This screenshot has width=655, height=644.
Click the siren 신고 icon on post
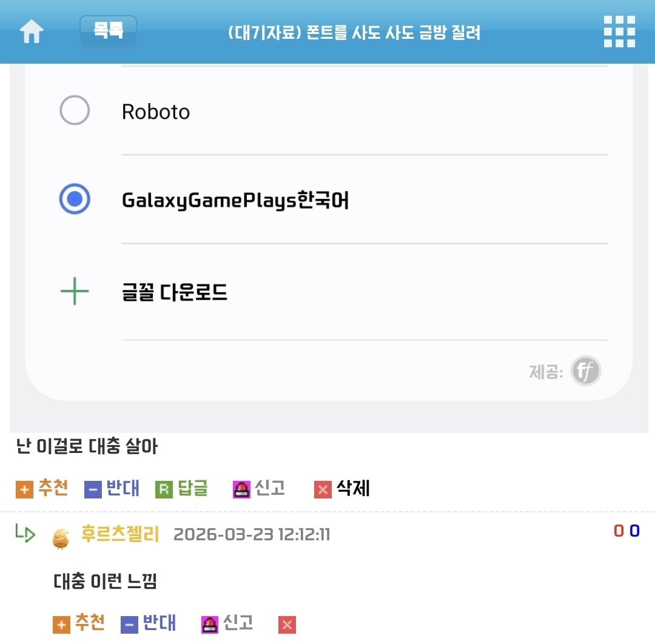pyautogui.click(x=241, y=490)
